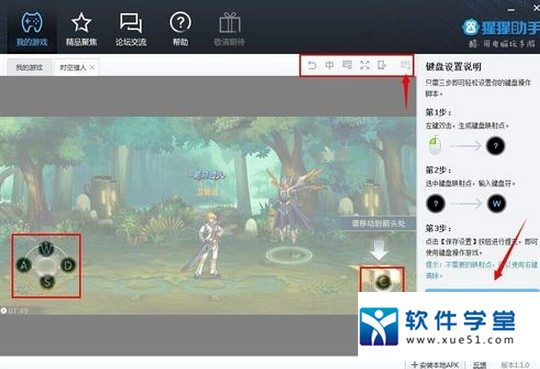
Task: Click the gift box 敬请期待 icon
Action: pos(229,29)
